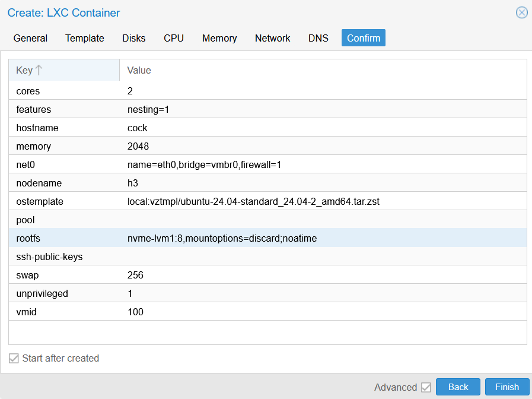Click the Back button

(458, 387)
